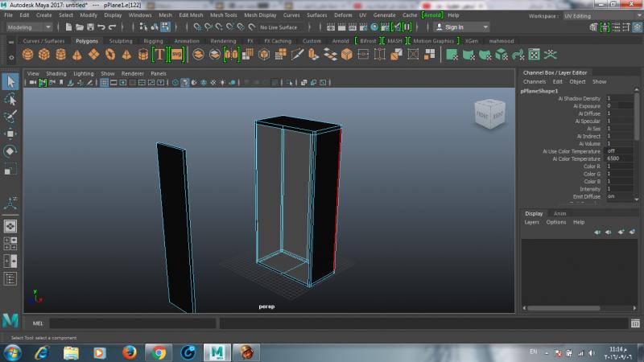Switch to the Sculpting shelf tab
Image resolution: width=644 pixels, height=362 pixels.
(121, 40)
